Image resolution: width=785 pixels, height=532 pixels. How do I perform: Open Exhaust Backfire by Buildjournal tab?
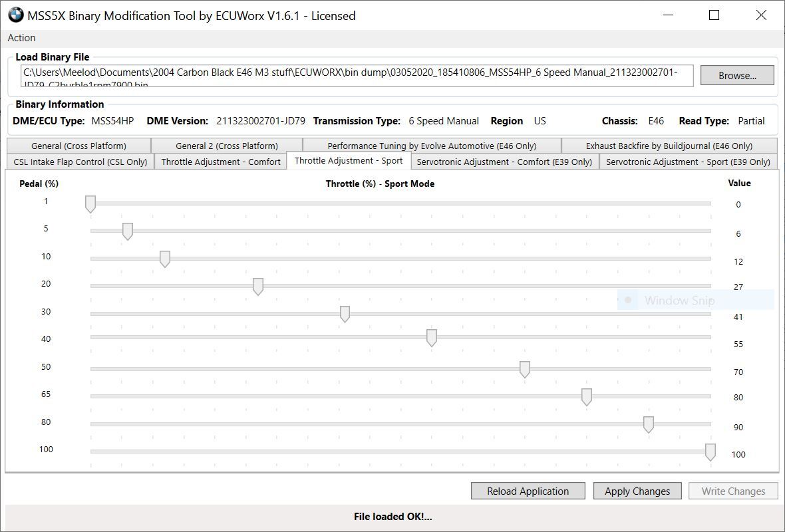(669, 146)
